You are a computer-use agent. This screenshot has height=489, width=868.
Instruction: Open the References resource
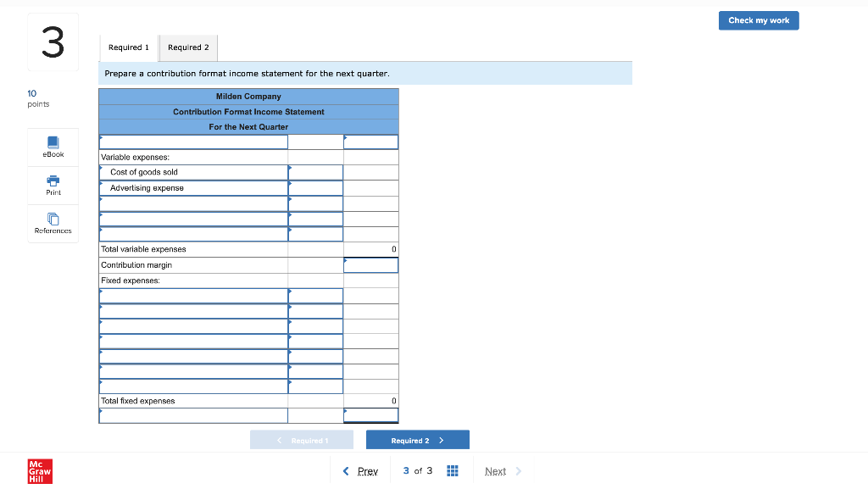(x=53, y=223)
